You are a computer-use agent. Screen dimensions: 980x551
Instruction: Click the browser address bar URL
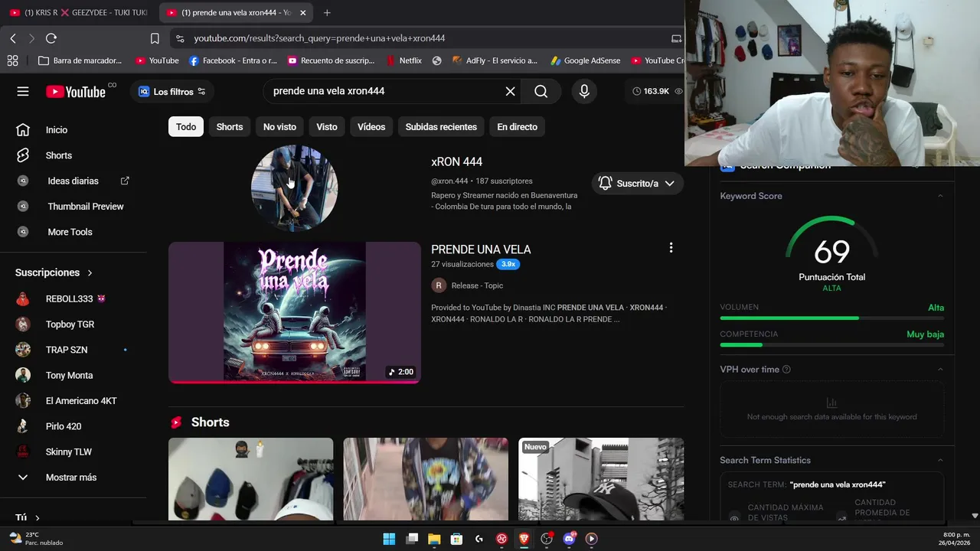coord(319,38)
